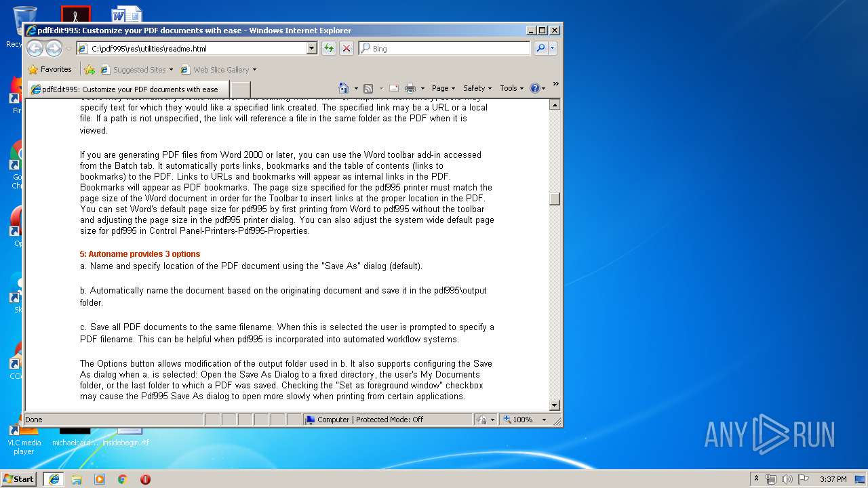Viewport: 868px width, 488px height.
Task: Open Windows Media Player from taskbar
Action: 100,479
